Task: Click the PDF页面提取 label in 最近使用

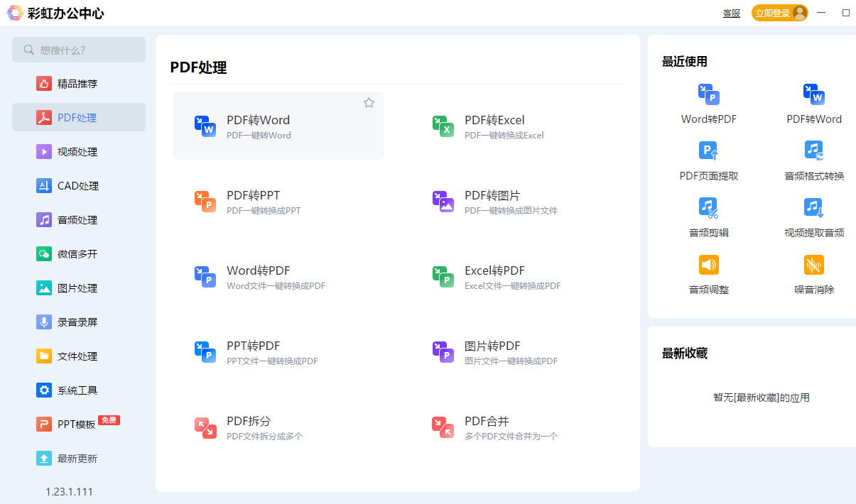Action: 709,176
